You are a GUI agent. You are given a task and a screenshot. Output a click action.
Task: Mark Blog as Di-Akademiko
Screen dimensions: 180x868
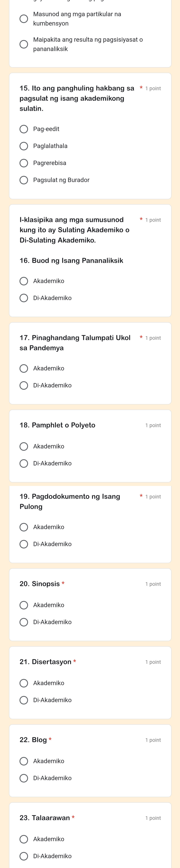tap(24, 778)
